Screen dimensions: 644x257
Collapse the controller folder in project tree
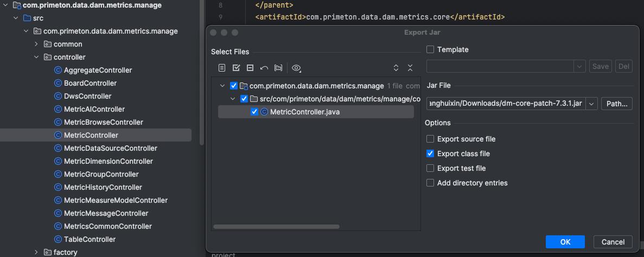[36, 57]
